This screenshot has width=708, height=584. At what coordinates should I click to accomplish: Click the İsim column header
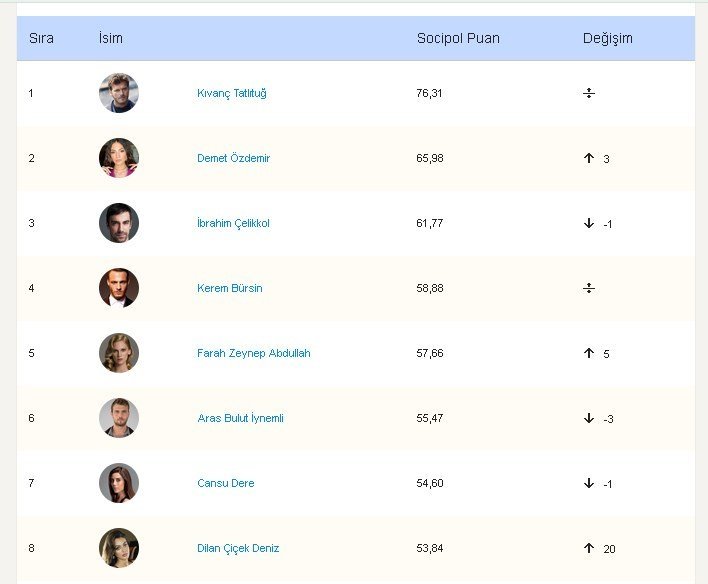[x=111, y=38]
